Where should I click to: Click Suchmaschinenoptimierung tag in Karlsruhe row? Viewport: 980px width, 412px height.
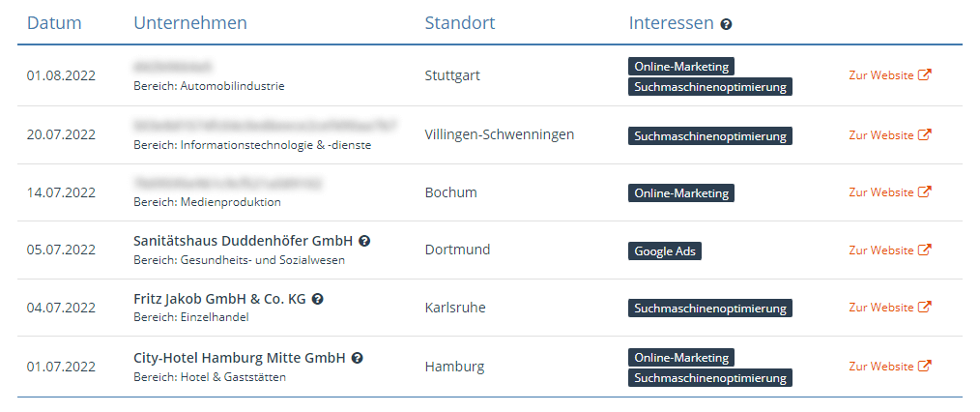tap(710, 309)
